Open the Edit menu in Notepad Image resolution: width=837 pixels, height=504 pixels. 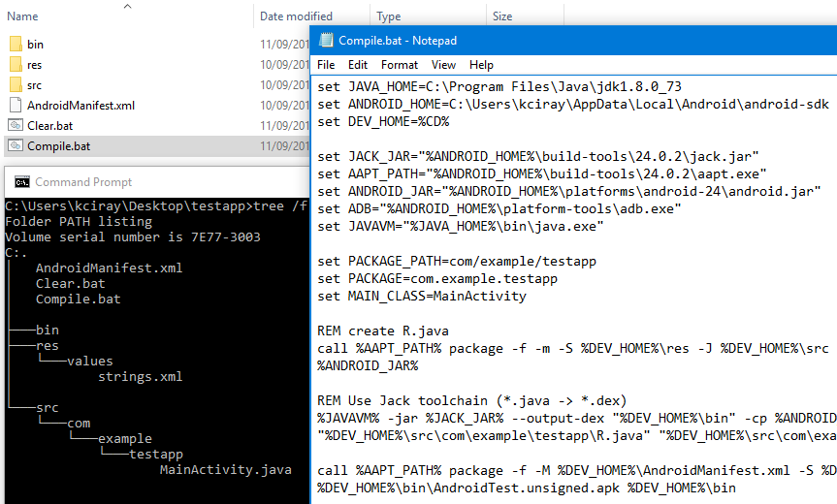(358, 65)
